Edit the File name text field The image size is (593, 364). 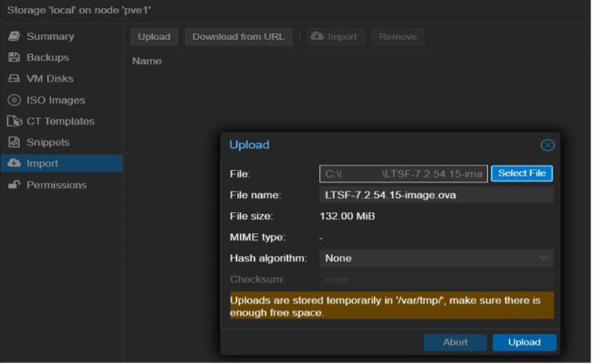click(x=435, y=195)
